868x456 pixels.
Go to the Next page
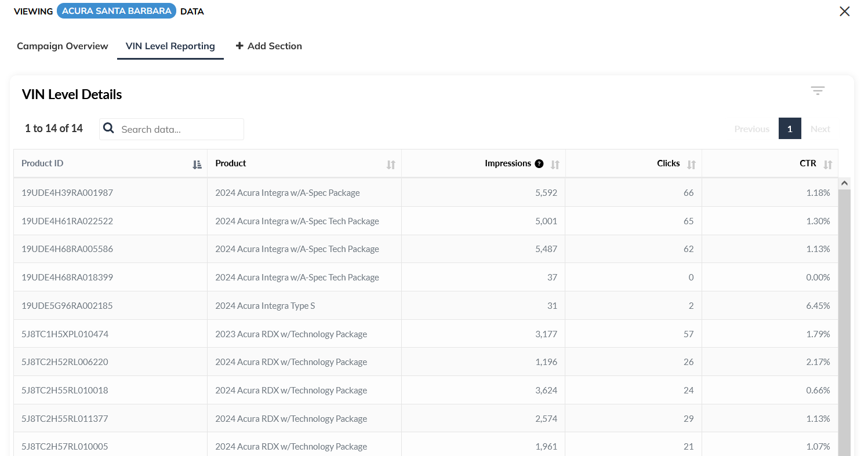(820, 129)
